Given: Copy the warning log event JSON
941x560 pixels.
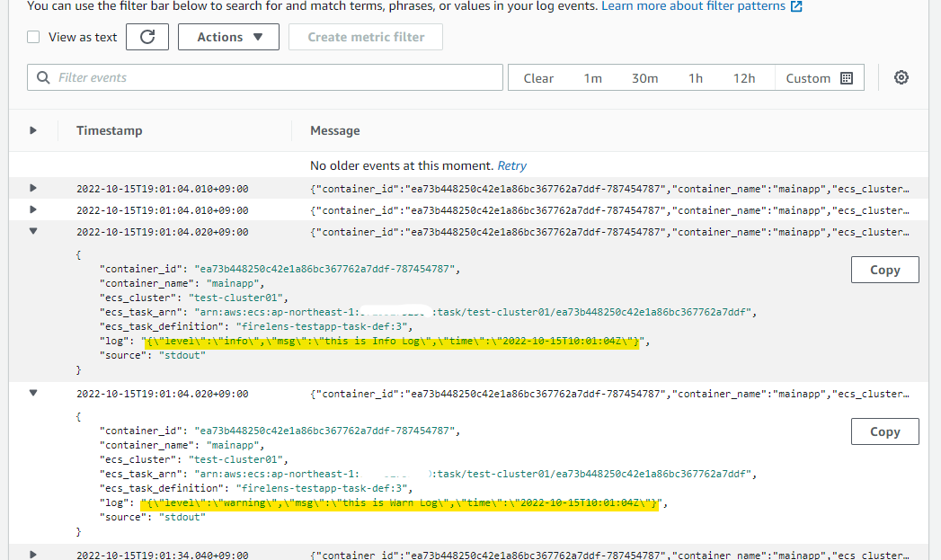Looking at the screenshot, I should pos(884,431).
